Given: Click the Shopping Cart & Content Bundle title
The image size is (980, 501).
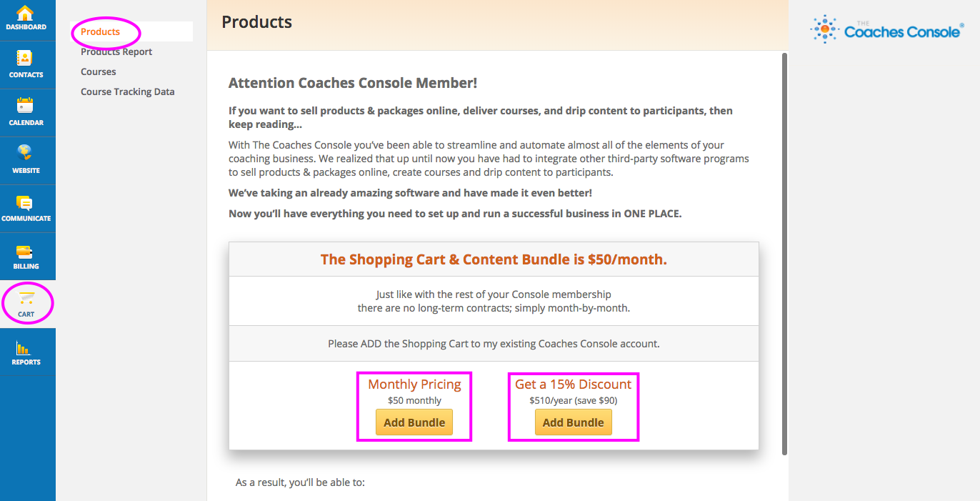Looking at the screenshot, I should 494,259.
